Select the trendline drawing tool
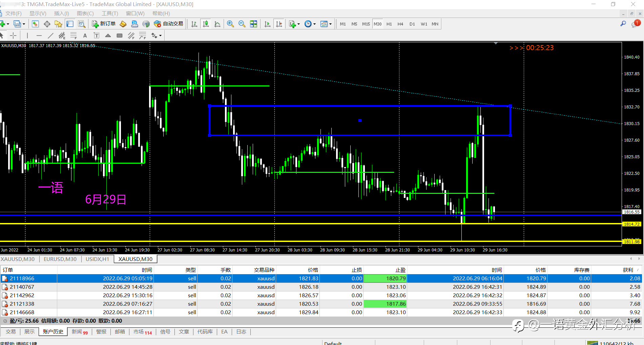 coord(50,36)
